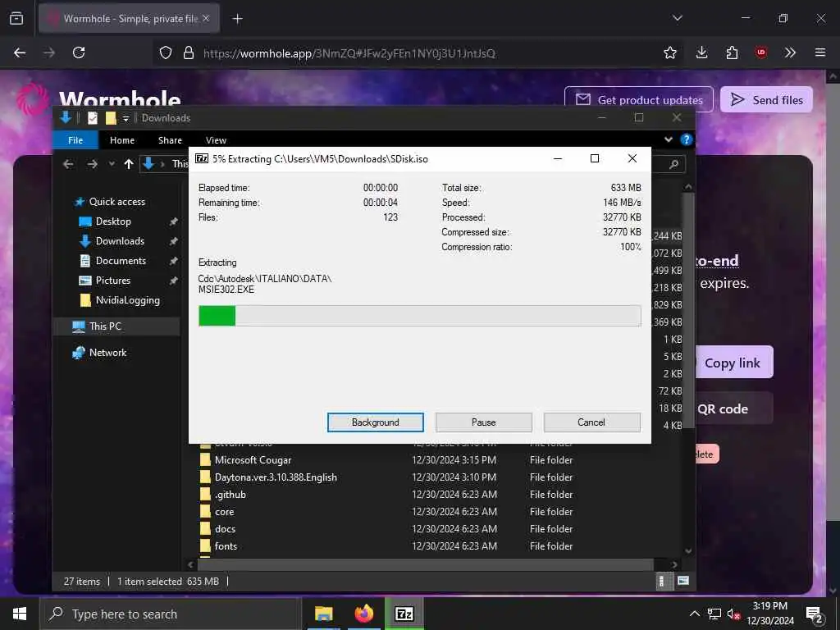
Task: Open Firefox downloads panel
Action: click(x=702, y=52)
